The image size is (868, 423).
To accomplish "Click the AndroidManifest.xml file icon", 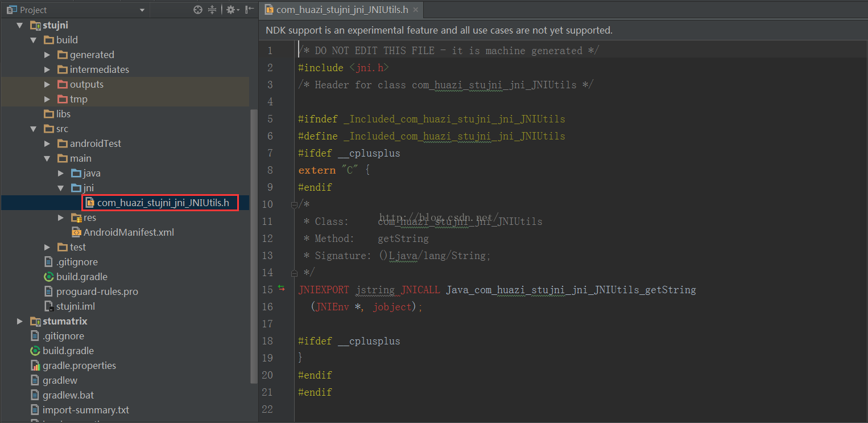I will (x=76, y=232).
